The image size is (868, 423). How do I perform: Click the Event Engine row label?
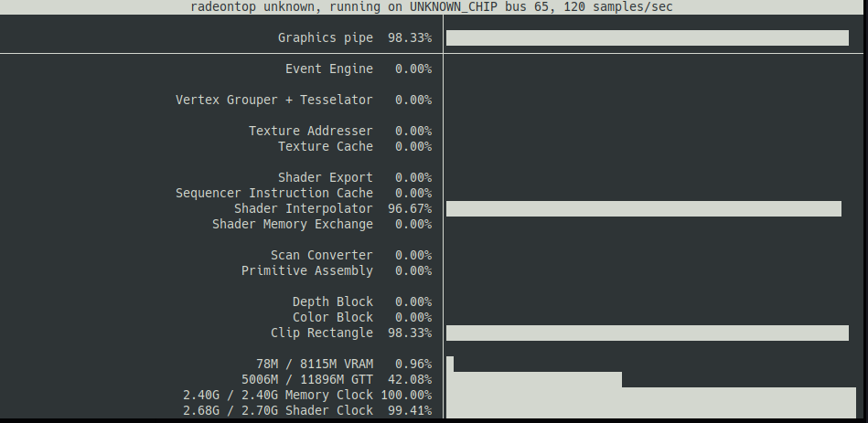coord(329,69)
